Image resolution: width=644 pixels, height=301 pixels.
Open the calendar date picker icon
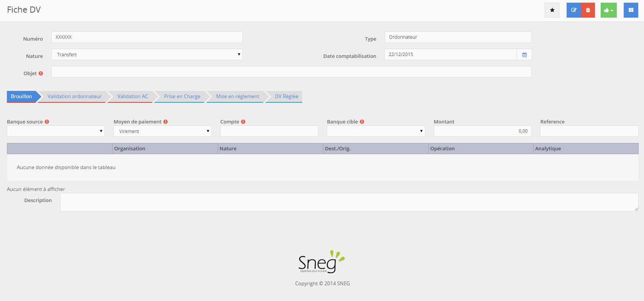point(524,55)
